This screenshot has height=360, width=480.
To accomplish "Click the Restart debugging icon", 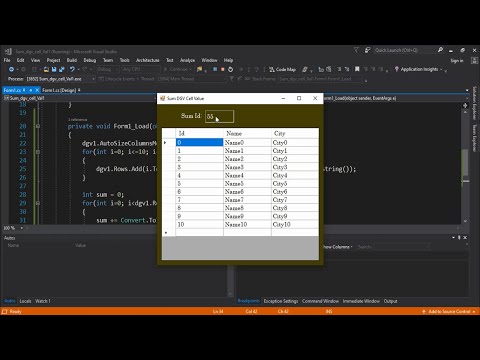I will [230, 69].
